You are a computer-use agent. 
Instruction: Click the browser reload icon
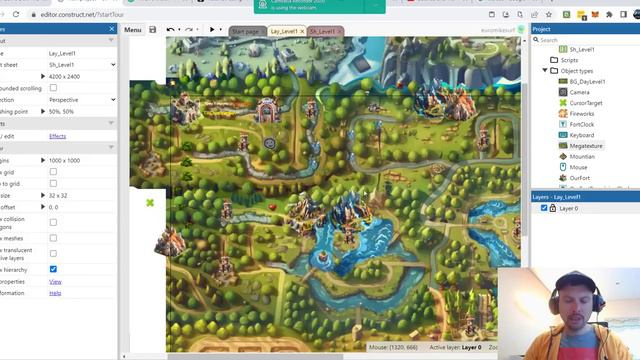(16, 14)
